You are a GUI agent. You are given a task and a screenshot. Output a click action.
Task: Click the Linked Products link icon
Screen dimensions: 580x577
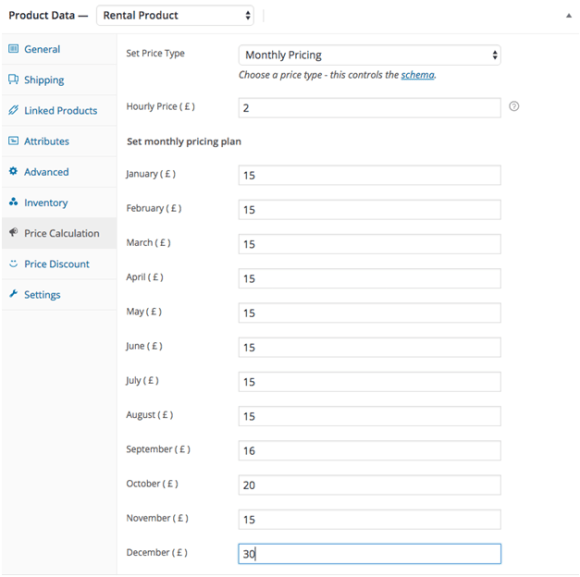[x=13, y=110]
